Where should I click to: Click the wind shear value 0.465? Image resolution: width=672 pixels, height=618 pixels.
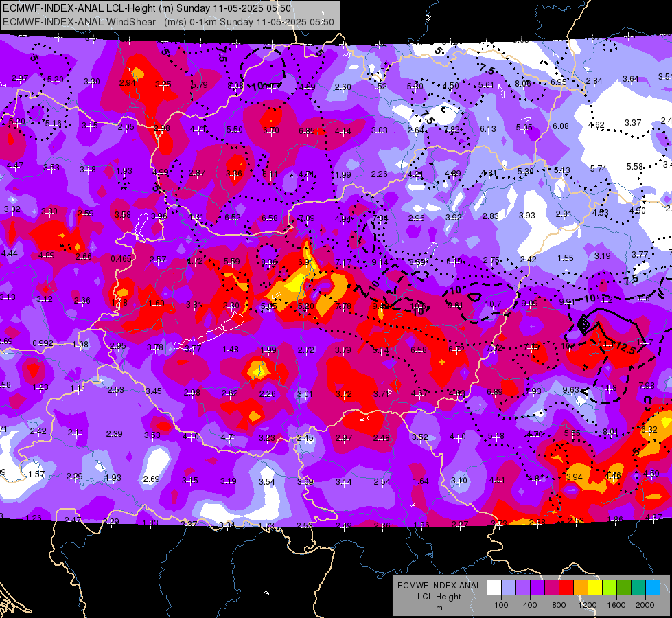pos(121,259)
